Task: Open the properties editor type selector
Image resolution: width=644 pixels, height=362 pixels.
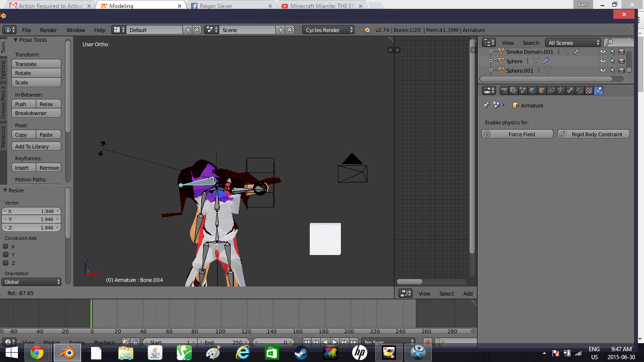Action: tap(489, 90)
